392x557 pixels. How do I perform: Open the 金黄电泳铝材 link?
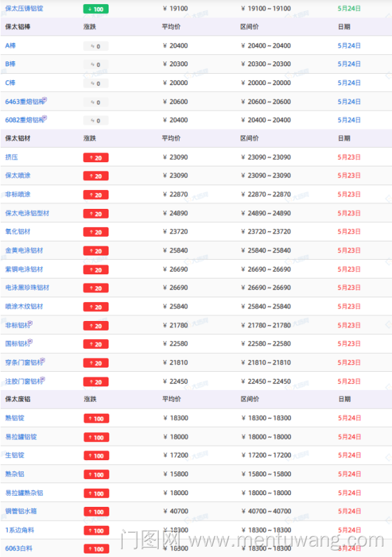[24, 251]
